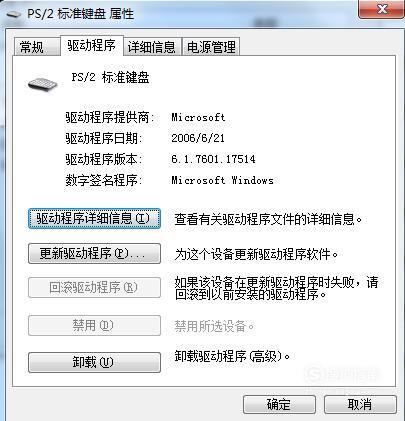Click the 卸载(U) uninstall button
The image size is (405, 421).
[94, 362]
